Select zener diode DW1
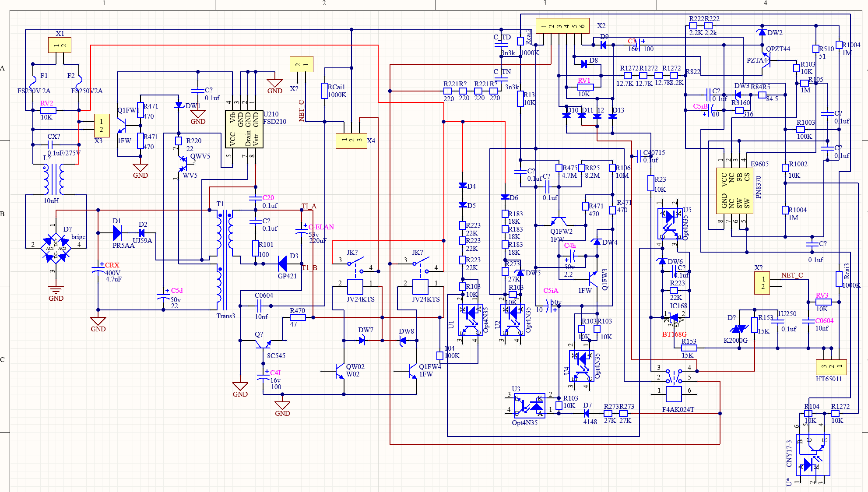This screenshot has height=492, width=868. (x=179, y=105)
